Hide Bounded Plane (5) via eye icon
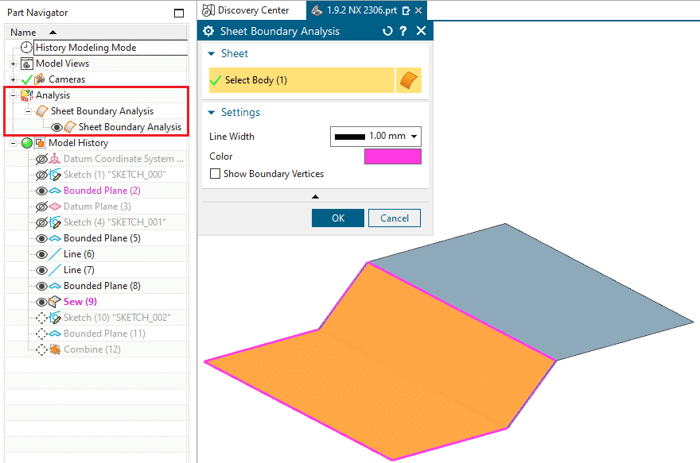Viewport: 700px width, 463px height. [42, 238]
